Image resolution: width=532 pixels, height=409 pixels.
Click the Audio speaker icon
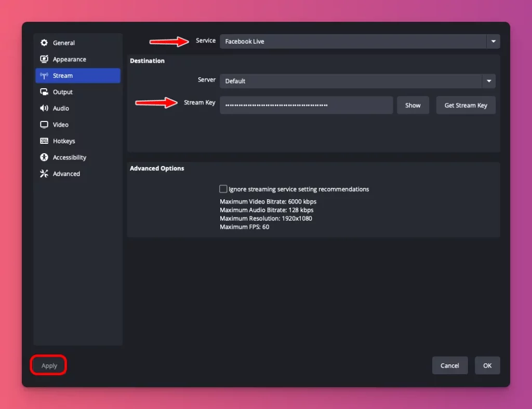[x=44, y=108]
